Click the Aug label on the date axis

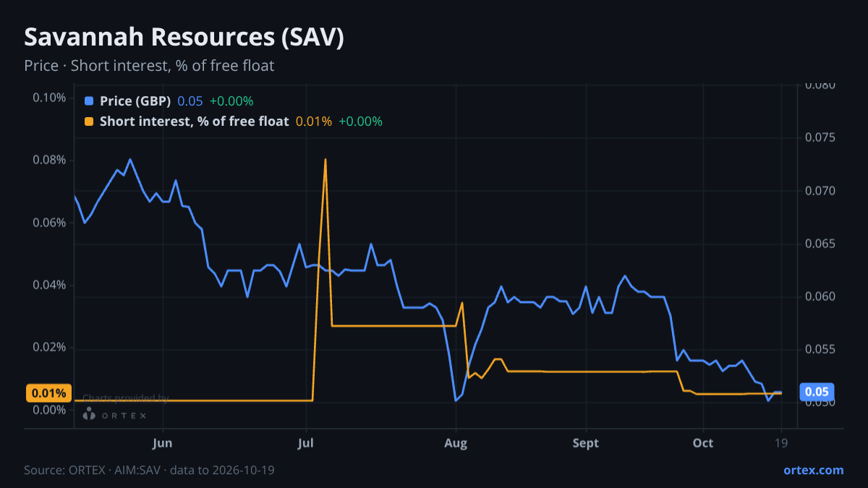[456, 443]
